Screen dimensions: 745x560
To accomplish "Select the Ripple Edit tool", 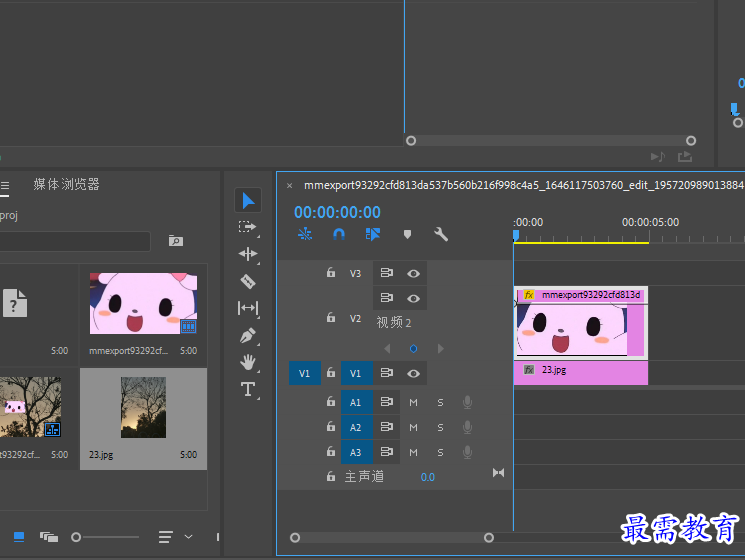I will click(248, 254).
